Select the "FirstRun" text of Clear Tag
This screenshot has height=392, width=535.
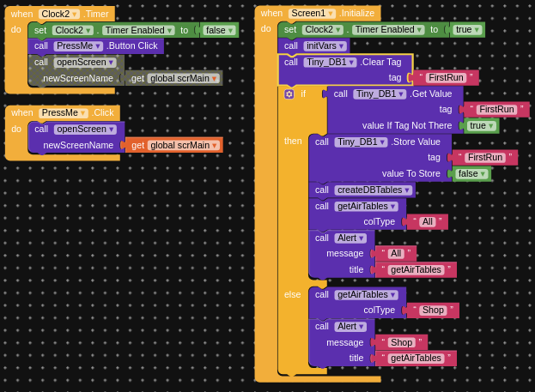(x=446, y=78)
